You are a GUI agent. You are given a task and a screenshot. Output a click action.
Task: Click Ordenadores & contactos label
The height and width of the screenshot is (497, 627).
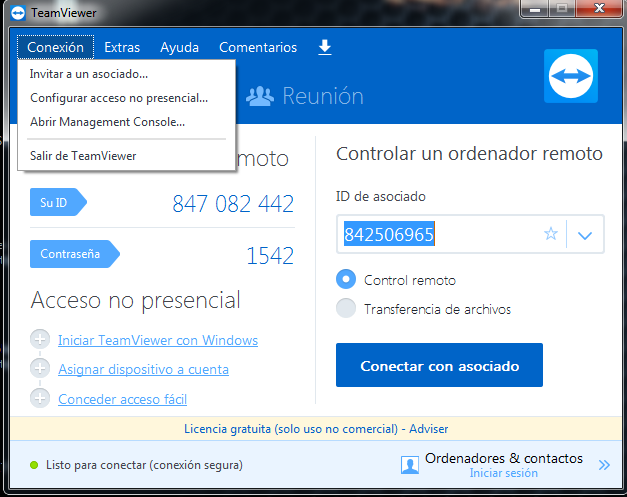504,458
